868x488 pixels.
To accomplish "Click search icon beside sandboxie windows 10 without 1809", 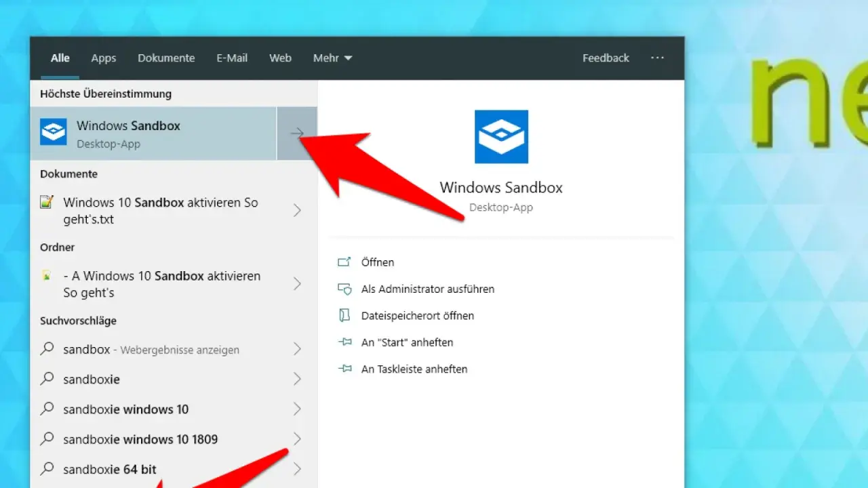I will coord(47,409).
